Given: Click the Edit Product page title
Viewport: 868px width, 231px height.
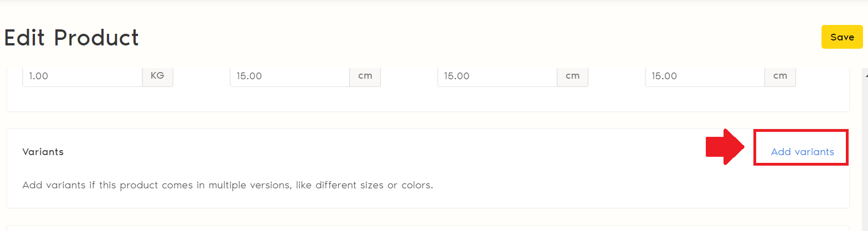Looking at the screenshot, I should tap(71, 38).
